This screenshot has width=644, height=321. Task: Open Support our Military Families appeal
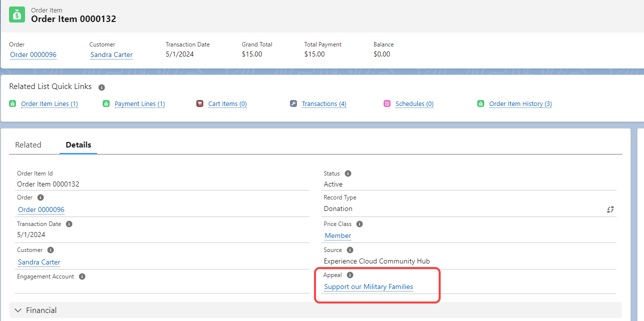point(369,287)
